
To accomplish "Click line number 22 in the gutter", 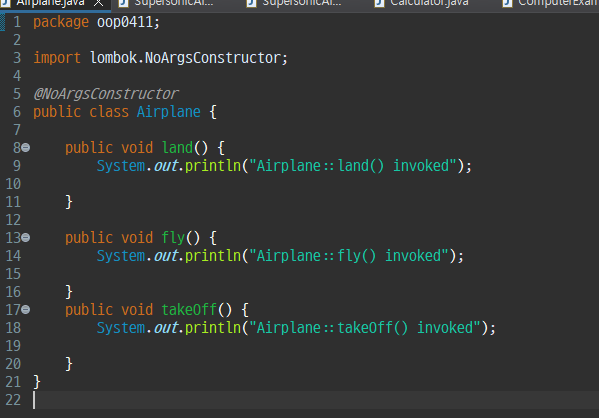I will (x=13, y=400).
